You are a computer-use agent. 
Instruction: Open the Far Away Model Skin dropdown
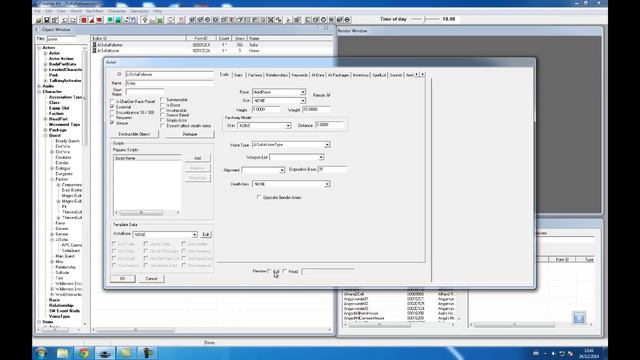point(288,126)
